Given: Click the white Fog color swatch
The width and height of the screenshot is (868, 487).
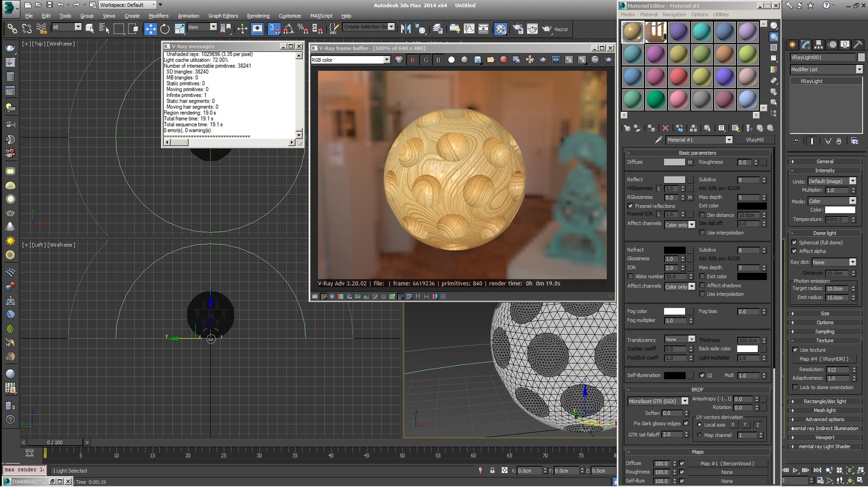Looking at the screenshot, I should 674,311.
